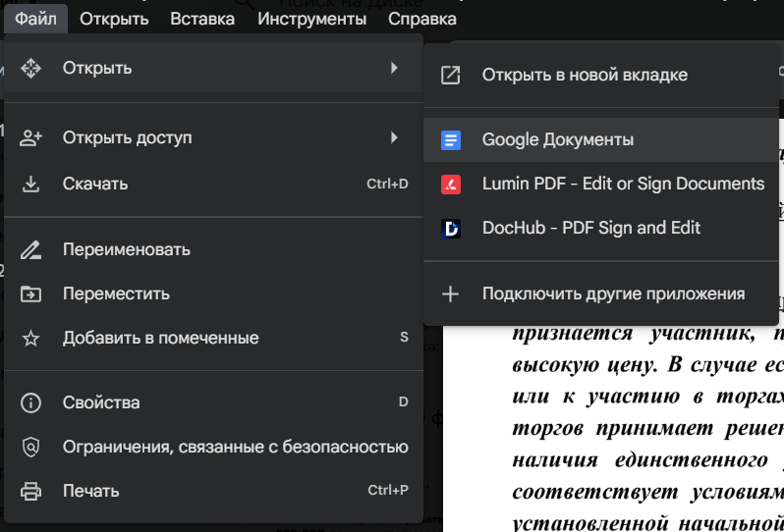The image size is (784, 532).
Task: Click the circled info icon
Action: point(31,402)
